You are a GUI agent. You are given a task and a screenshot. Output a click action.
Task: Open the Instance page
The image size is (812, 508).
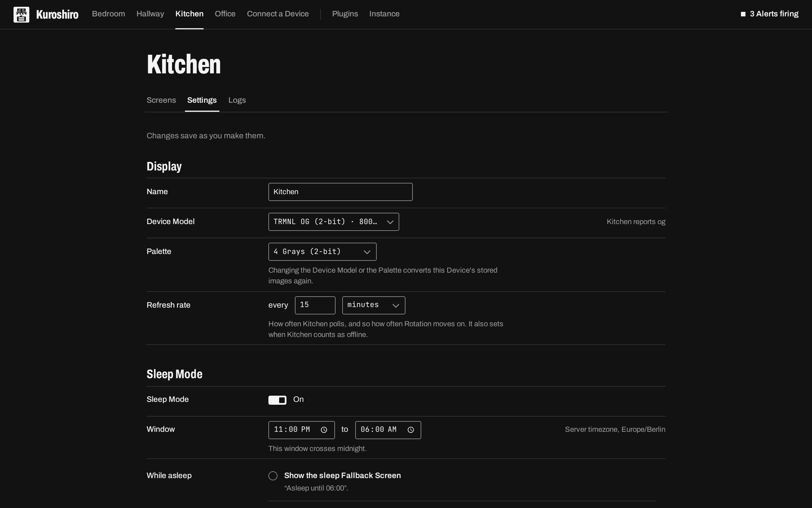[384, 14]
